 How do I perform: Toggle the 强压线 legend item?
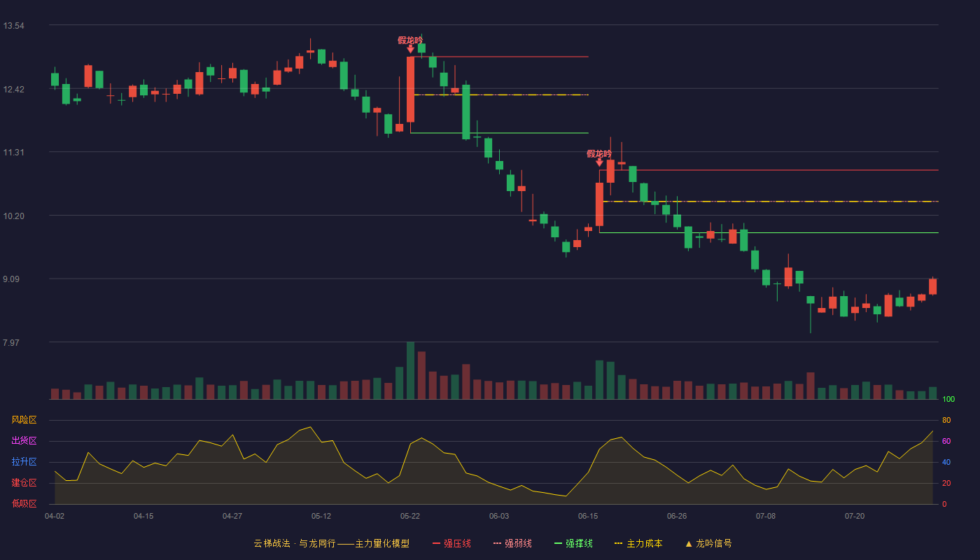coord(451,543)
